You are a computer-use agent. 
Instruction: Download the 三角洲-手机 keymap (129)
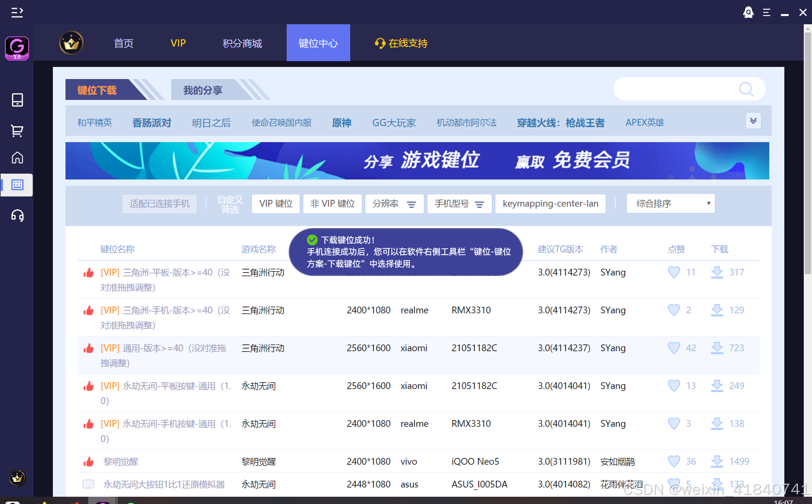[x=717, y=310]
